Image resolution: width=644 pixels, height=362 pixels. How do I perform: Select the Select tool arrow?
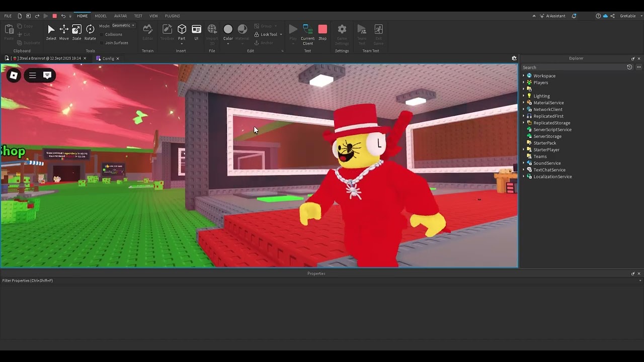coord(51,30)
